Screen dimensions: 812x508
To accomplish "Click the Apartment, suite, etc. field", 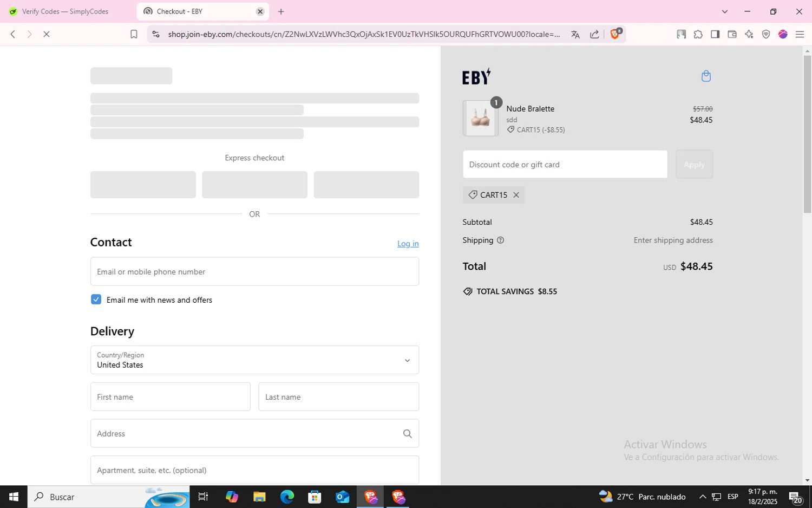I will coord(254,470).
